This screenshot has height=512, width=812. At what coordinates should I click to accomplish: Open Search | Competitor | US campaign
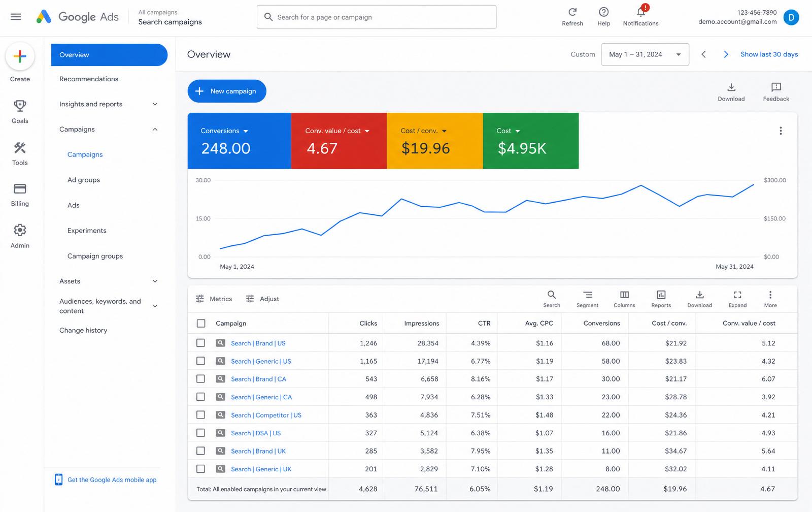[266, 415]
